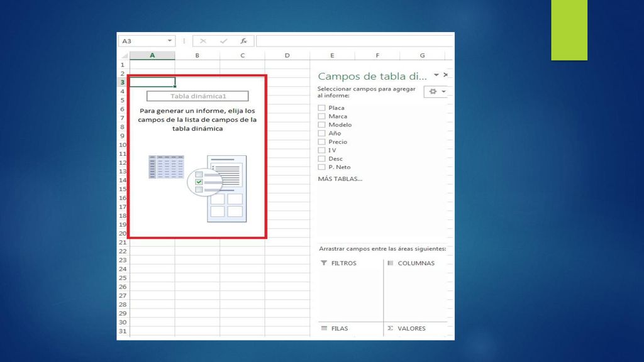Select column E header

[x=332, y=55]
